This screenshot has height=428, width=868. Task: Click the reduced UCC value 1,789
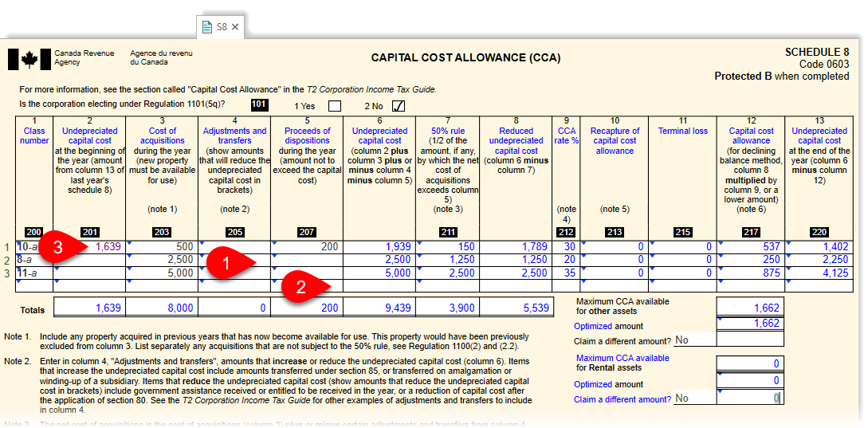516,247
